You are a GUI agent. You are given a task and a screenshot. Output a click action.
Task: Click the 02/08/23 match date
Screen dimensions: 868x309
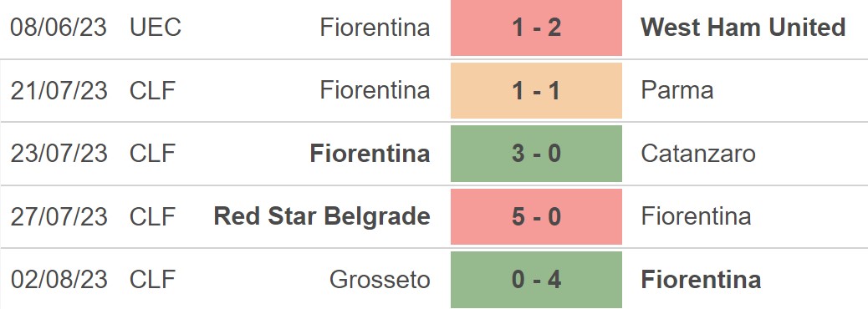point(59,279)
